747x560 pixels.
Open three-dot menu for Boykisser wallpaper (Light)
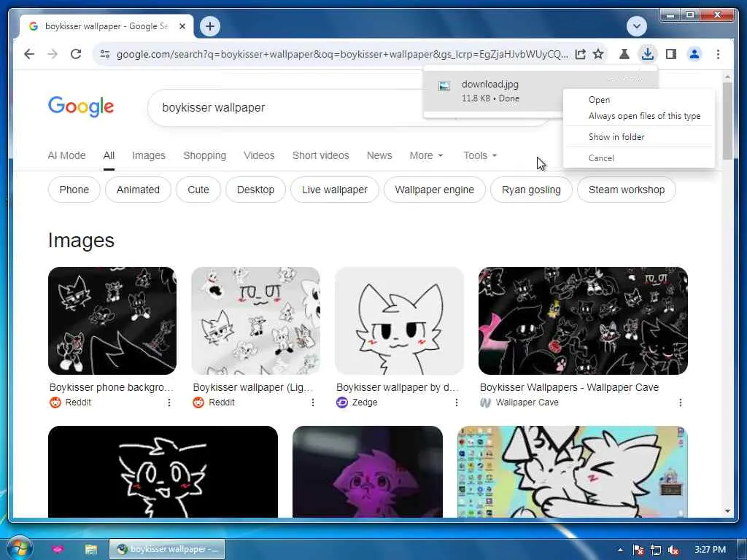(313, 402)
